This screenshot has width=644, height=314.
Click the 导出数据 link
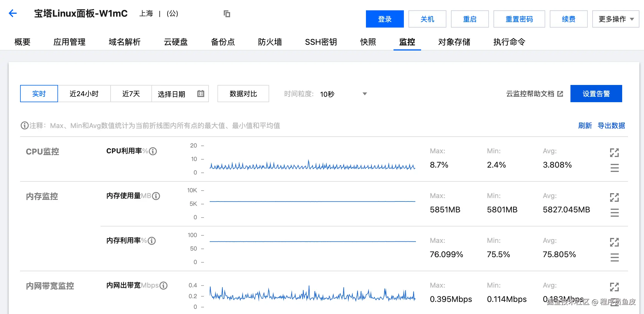click(x=611, y=125)
